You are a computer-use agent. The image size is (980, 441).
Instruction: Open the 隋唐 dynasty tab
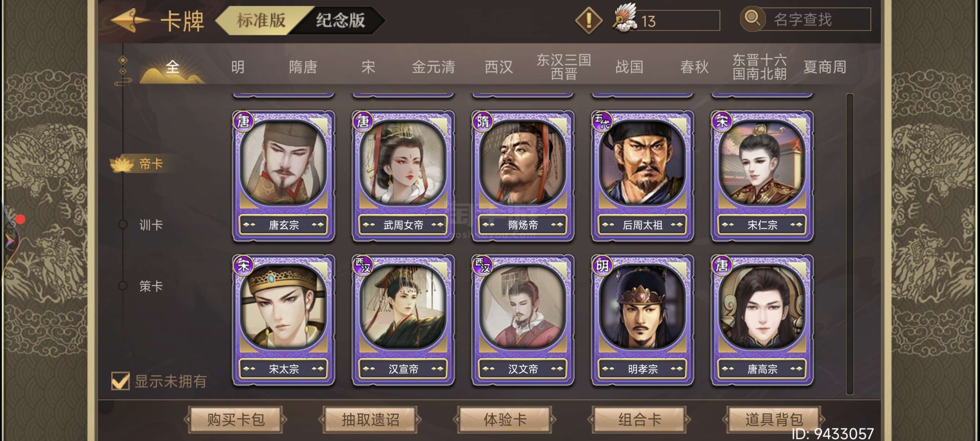303,67
